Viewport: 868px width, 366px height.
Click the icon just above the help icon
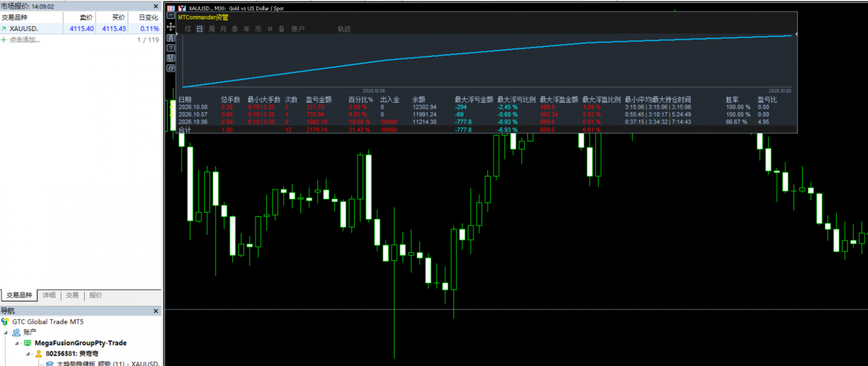click(x=171, y=38)
